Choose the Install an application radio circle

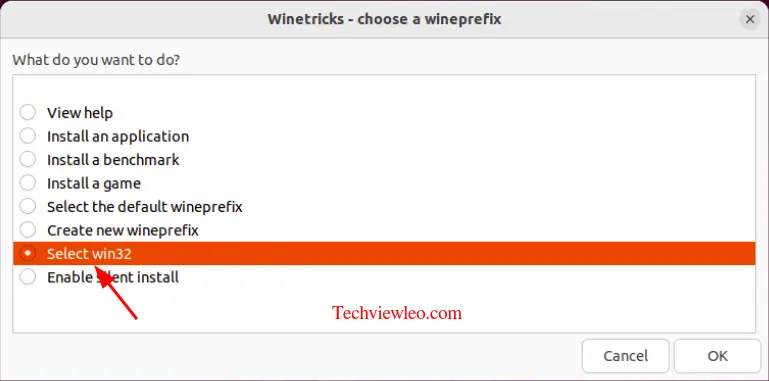click(x=27, y=136)
